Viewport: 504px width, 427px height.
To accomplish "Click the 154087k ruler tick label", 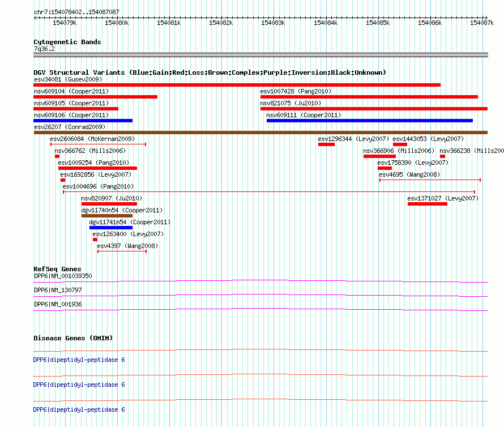I will (482, 23).
